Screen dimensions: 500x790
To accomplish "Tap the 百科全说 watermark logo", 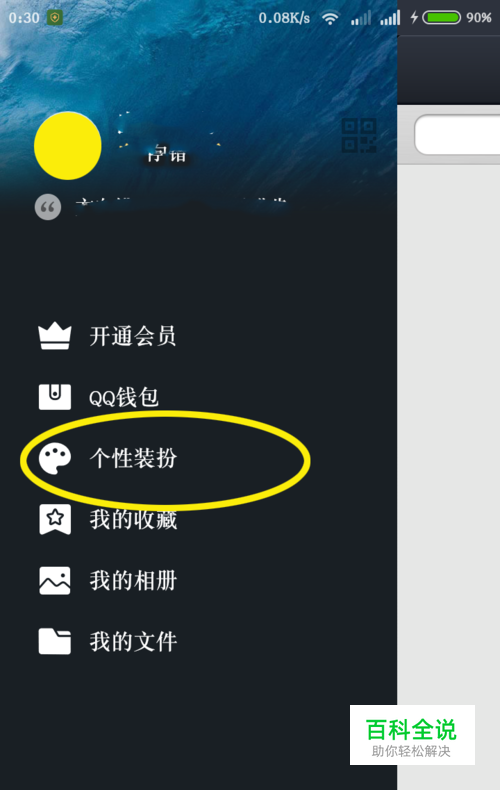I will 412,735.
